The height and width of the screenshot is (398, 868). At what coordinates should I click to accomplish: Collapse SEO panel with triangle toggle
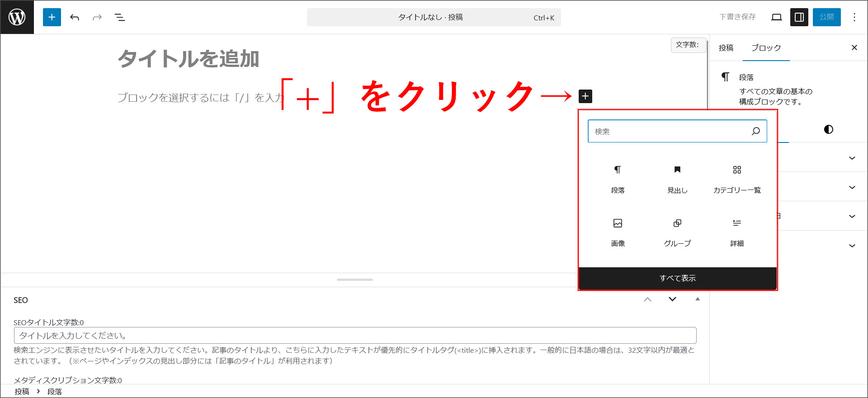pos(698,299)
